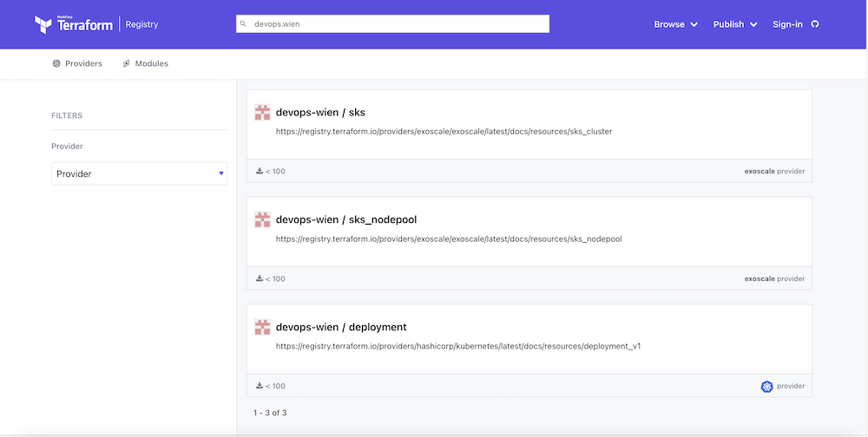Click the Provider dropdown arrow
Image resolution: width=868 pixels, height=437 pixels.
click(x=221, y=173)
